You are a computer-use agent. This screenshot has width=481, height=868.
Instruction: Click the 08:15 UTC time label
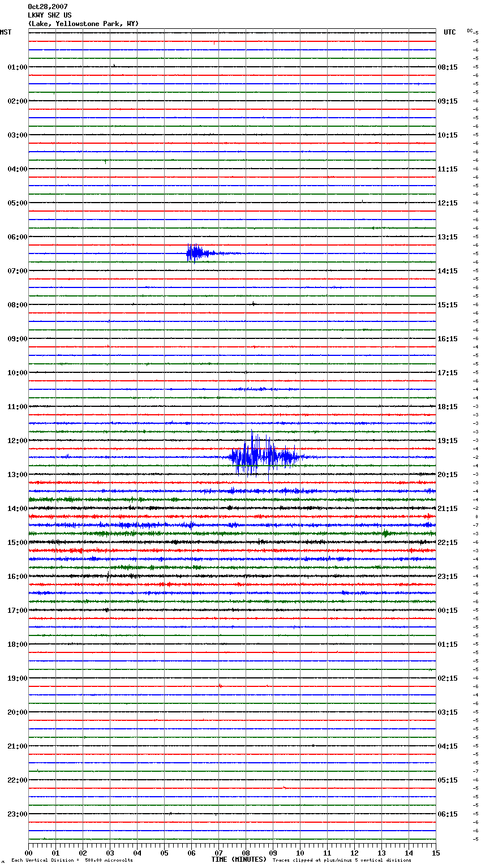click(448, 67)
